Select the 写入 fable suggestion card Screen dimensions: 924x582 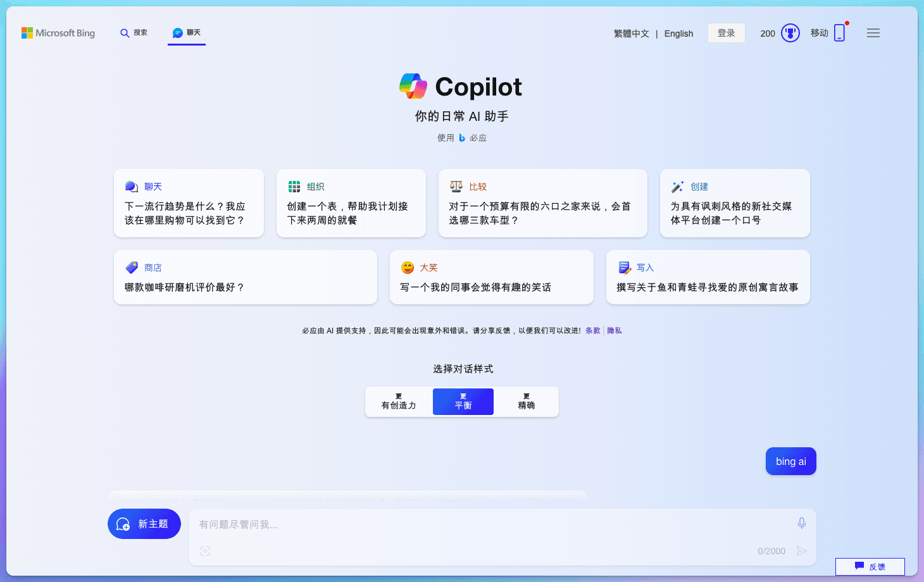[708, 277]
